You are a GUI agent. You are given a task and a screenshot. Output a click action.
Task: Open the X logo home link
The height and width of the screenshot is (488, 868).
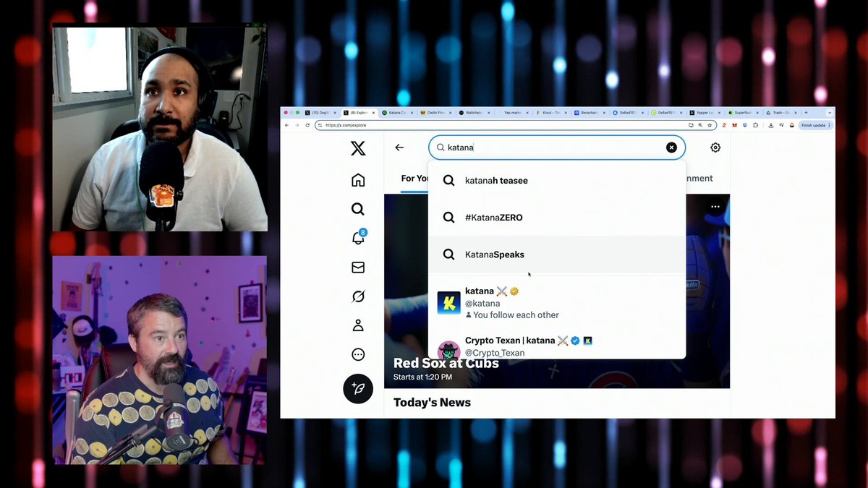tap(358, 148)
